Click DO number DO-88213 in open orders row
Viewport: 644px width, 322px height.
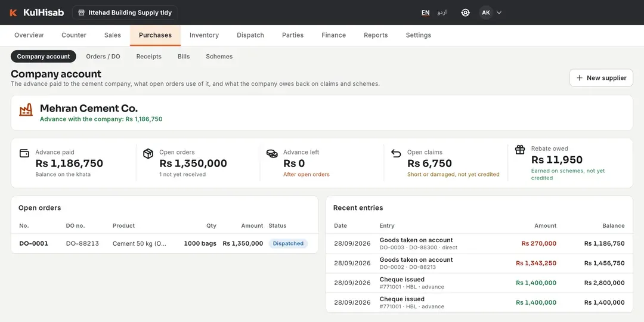coord(82,243)
